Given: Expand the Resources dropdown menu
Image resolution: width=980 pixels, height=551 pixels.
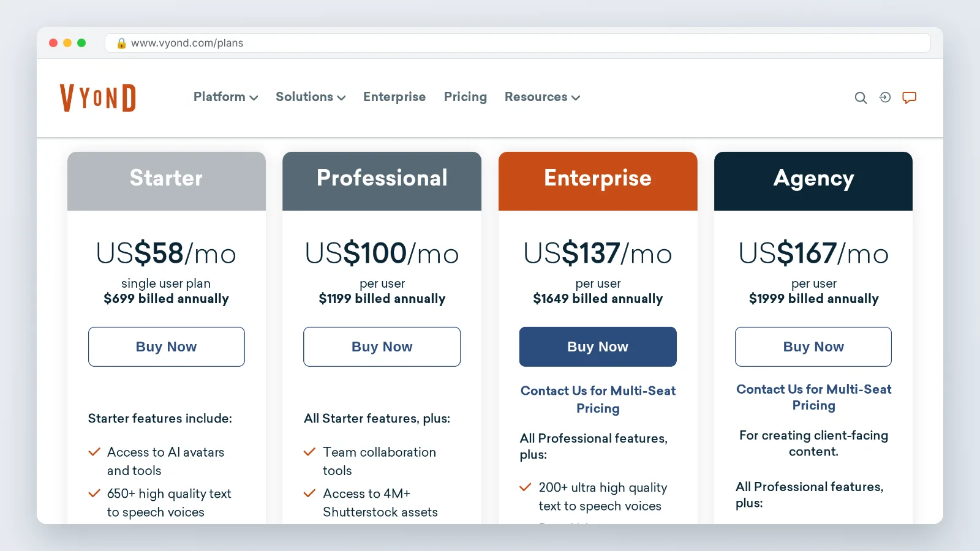Looking at the screenshot, I should click(x=542, y=97).
